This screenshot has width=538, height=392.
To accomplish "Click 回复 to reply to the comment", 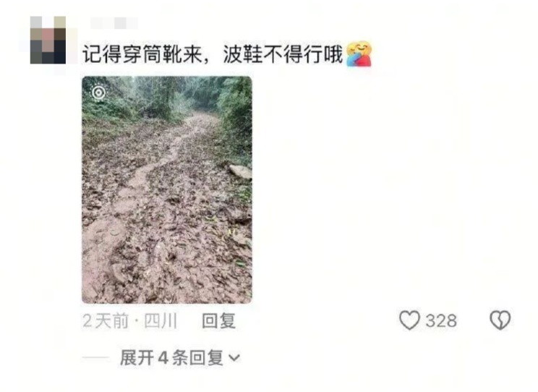I will [x=218, y=321].
